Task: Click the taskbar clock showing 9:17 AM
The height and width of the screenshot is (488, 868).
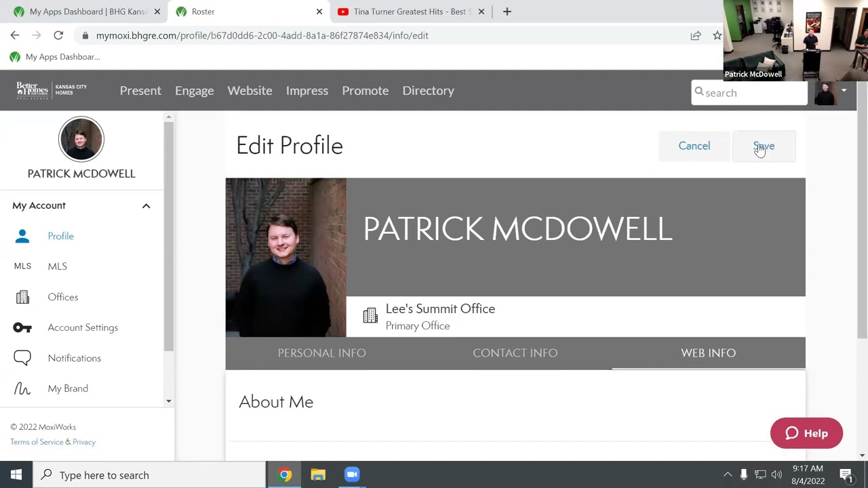Action: 807,475
